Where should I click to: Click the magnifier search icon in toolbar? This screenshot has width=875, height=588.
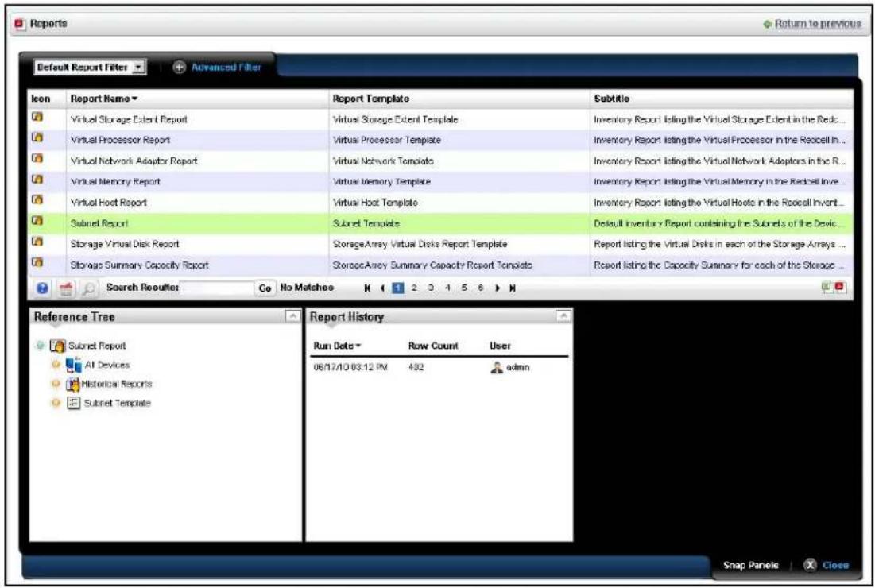tap(88, 288)
